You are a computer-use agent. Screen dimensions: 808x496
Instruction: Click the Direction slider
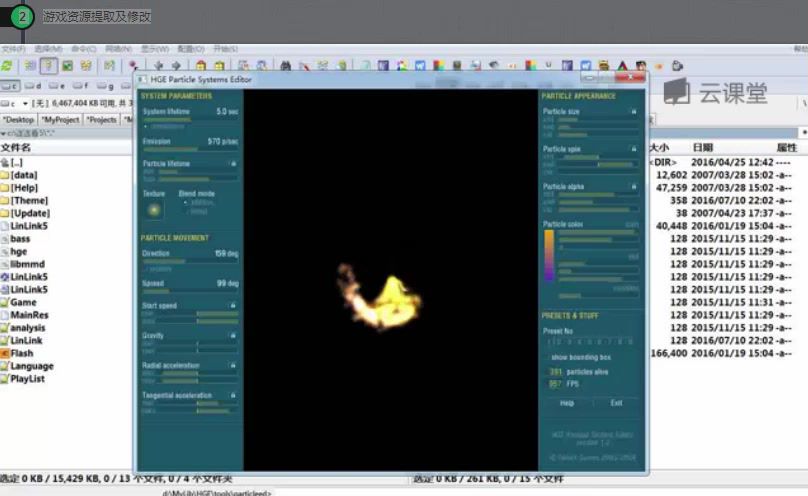(191, 262)
